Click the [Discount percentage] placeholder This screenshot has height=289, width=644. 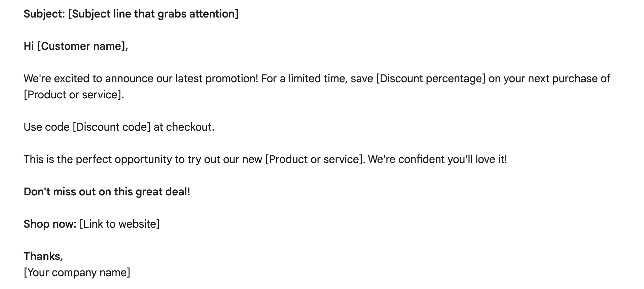click(x=431, y=78)
